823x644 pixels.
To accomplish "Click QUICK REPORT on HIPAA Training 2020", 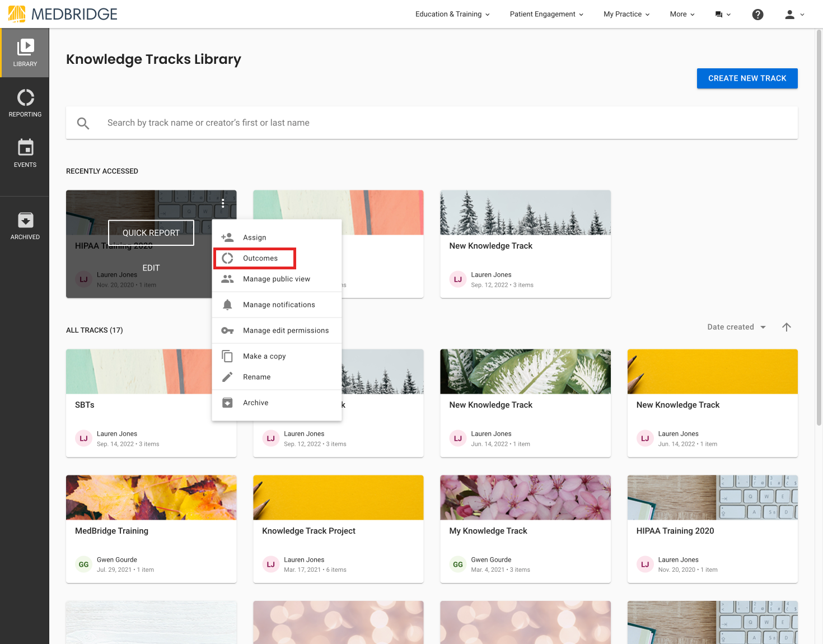I will (x=151, y=232).
